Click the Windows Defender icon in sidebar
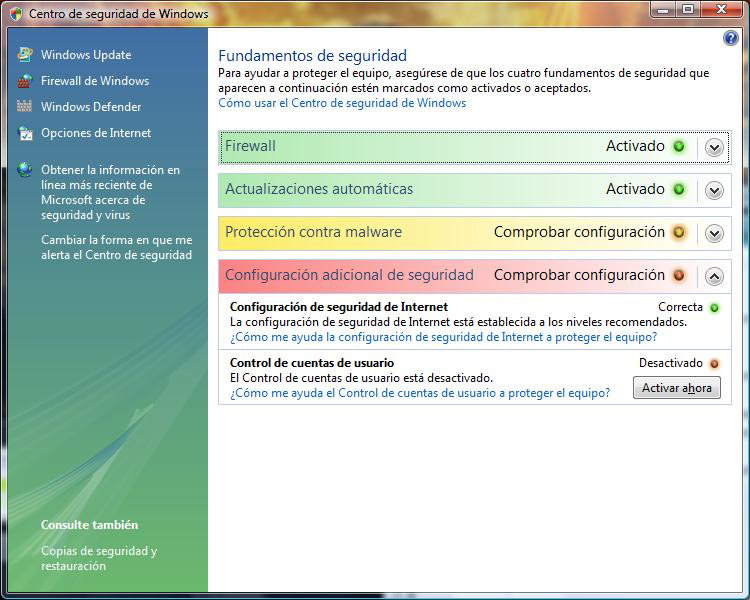The height and width of the screenshot is (600, 750). 25,107
